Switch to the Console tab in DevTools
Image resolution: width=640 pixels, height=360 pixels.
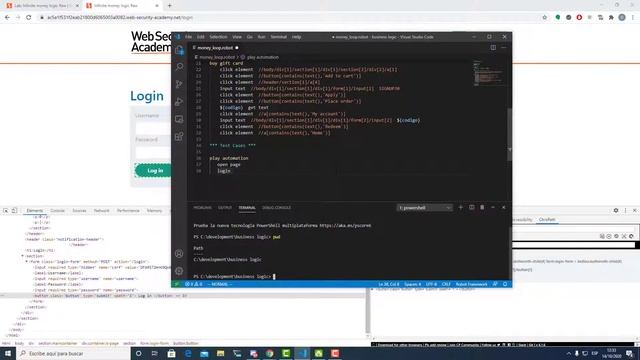(58, 211)
